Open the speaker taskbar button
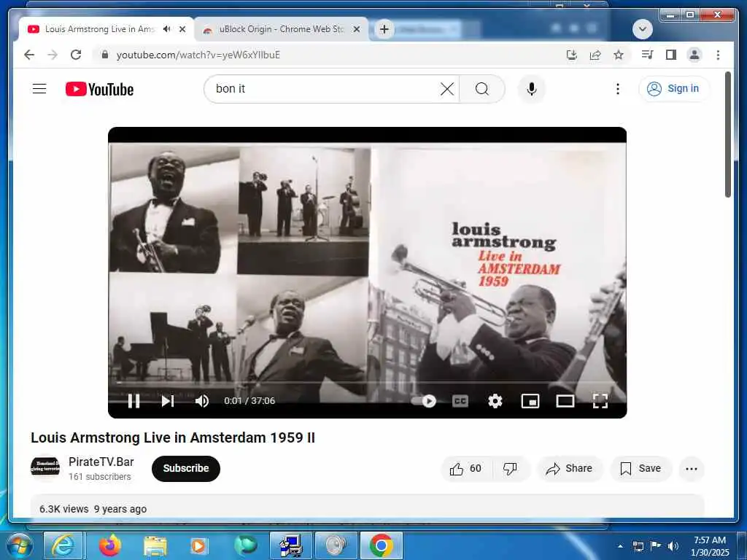 point(336,545)
